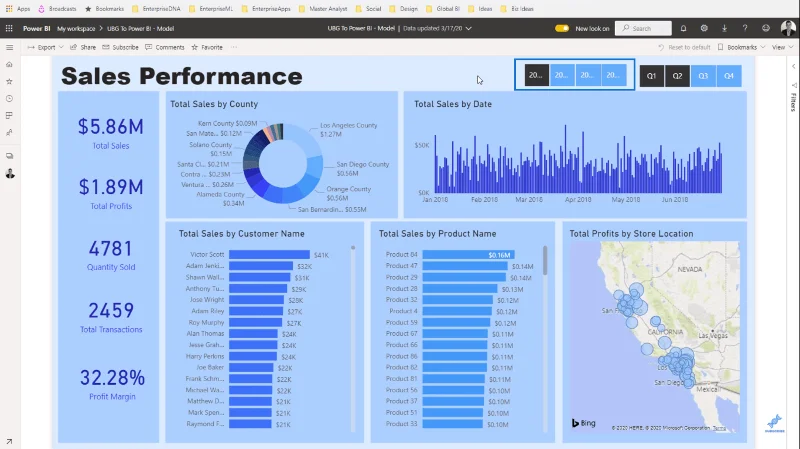Click the navigation hamburger menu icon
Image resolution: width=800 pixels, height=449 pixels.
coord(9,47)
